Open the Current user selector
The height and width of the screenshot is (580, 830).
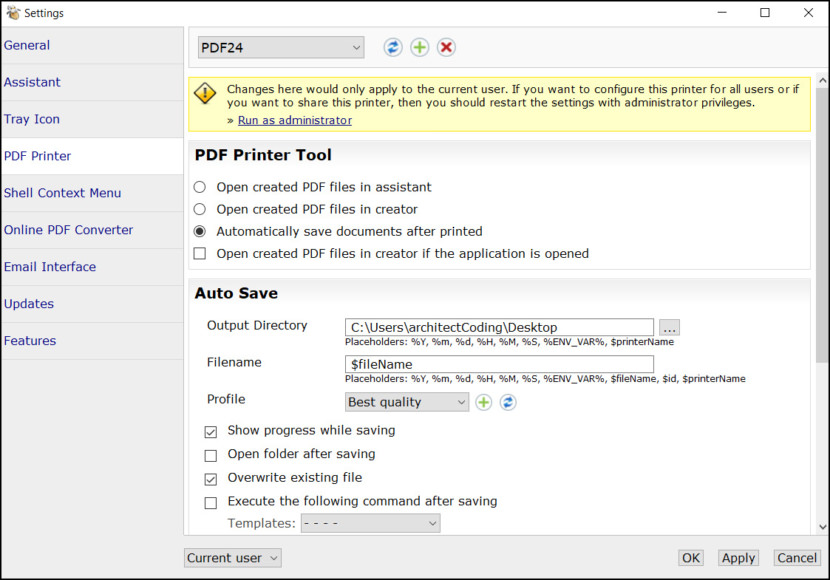232,557
